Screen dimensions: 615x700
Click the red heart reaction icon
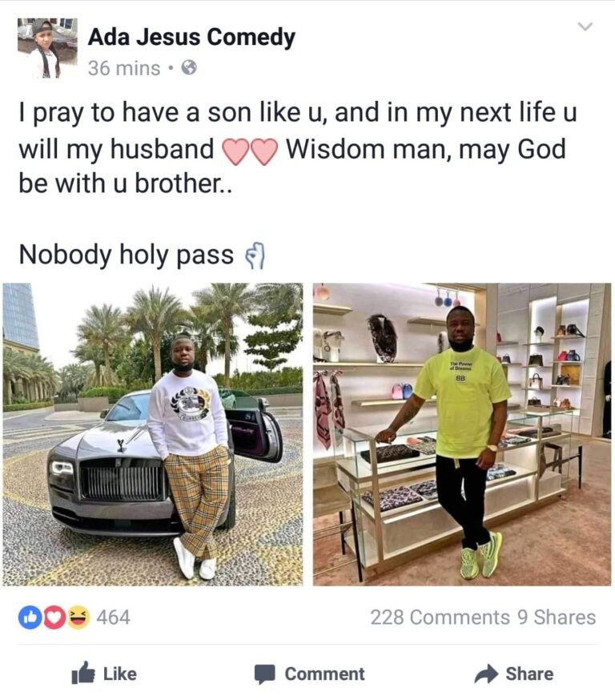click(x=54, y=618)
